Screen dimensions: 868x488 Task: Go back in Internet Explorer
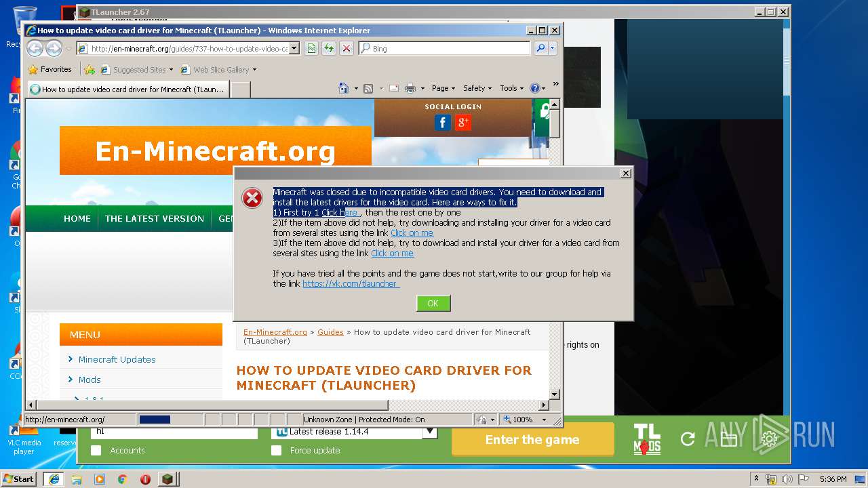pyautogui.click(x=35, y=48)
